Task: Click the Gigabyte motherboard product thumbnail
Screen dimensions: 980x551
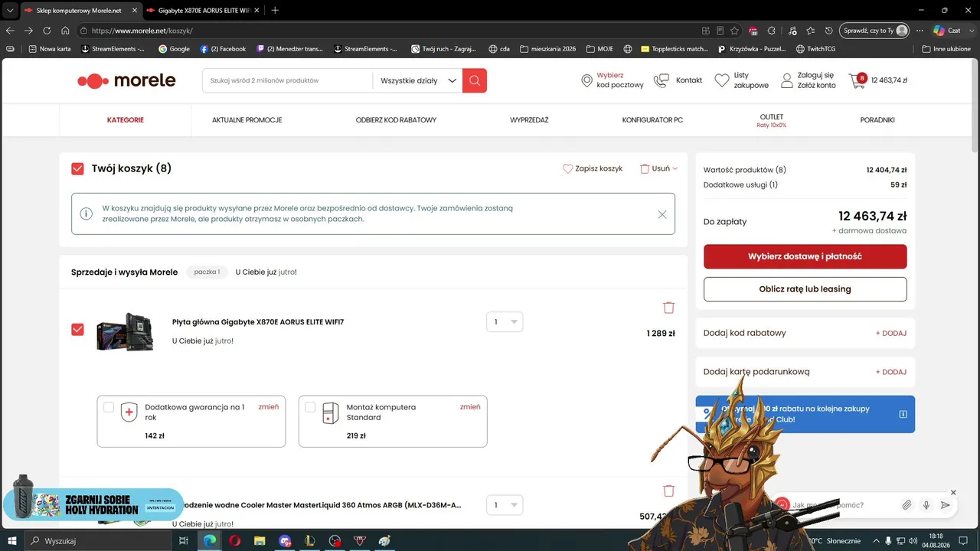Action: (126, 333)
